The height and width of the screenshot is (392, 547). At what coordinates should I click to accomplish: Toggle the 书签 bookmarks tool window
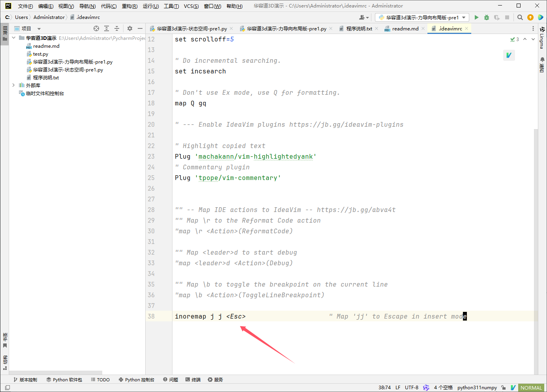click(5, 340)
